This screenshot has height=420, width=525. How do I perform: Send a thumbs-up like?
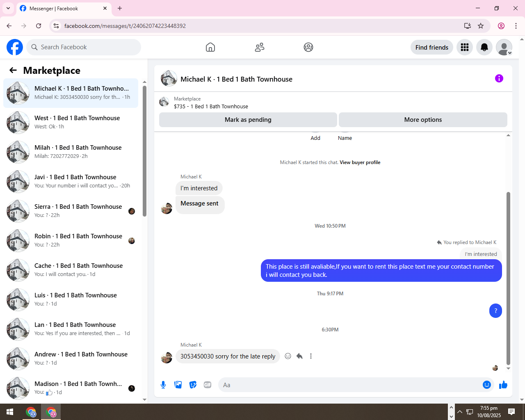click(x=503, y=385)
